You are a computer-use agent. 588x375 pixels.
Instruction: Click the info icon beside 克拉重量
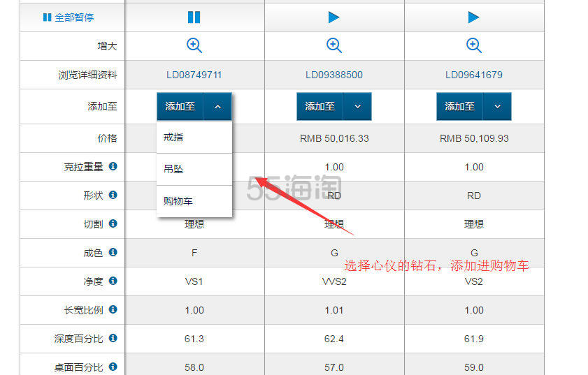pos(113,167)
